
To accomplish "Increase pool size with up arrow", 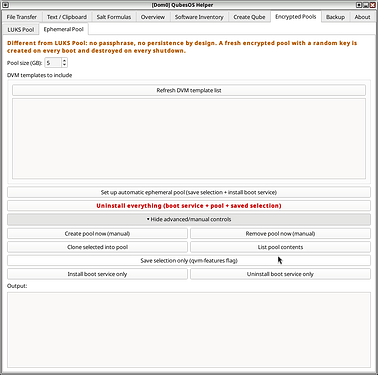I will [x=64, y=60].
